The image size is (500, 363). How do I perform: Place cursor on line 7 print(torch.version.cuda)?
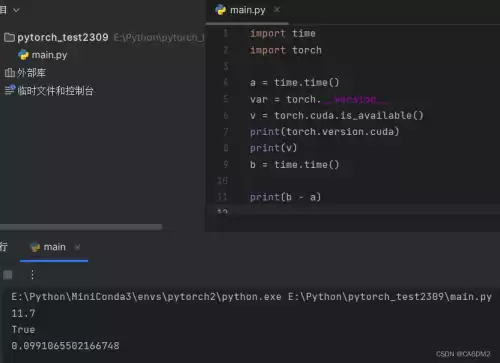click(x=324, y=132)
